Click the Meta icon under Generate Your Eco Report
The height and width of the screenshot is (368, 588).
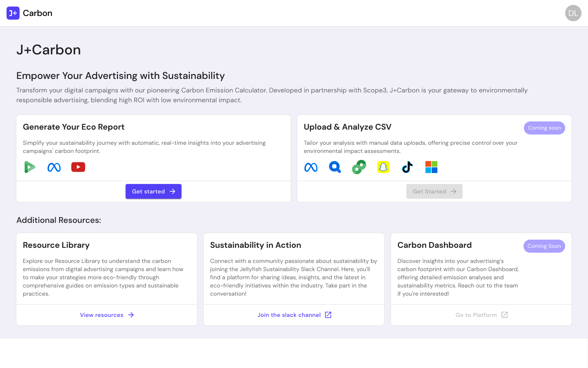click(x=54, y=167)
